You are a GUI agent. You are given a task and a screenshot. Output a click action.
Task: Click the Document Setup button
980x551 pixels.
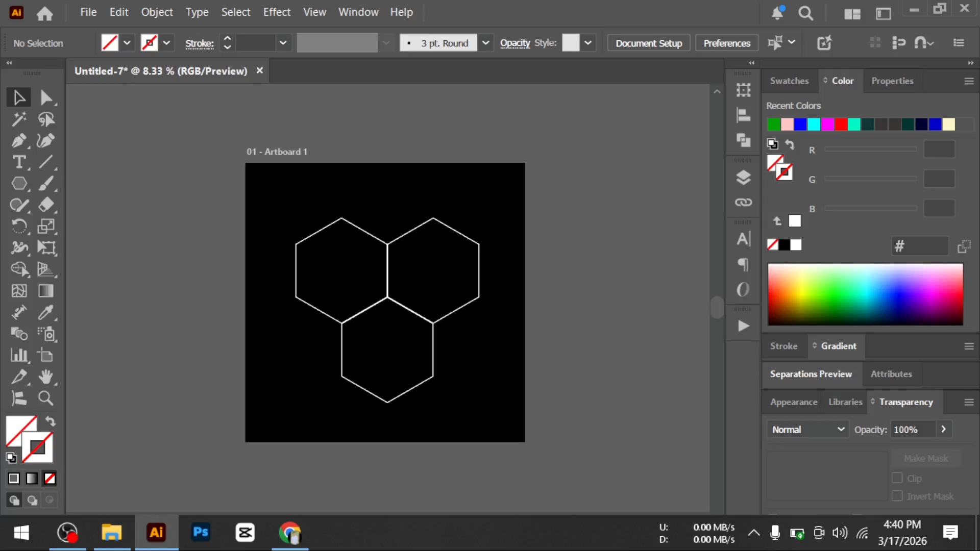point(649,43)
